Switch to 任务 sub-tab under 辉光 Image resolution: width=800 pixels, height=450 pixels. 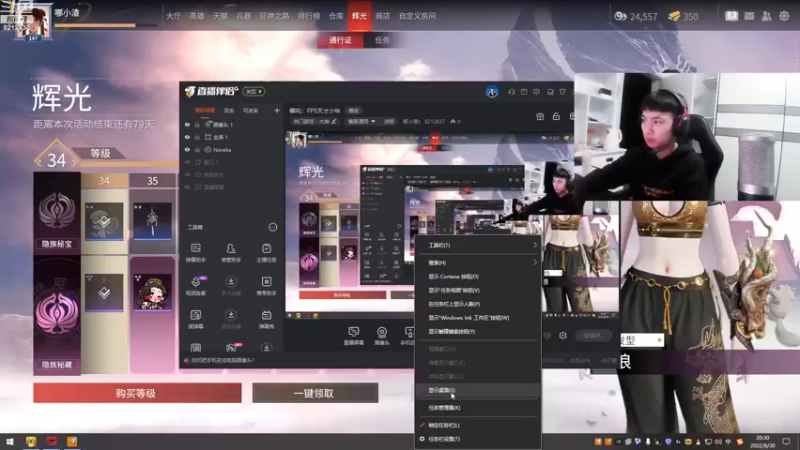pyautogui.click(x=382, y=40)
